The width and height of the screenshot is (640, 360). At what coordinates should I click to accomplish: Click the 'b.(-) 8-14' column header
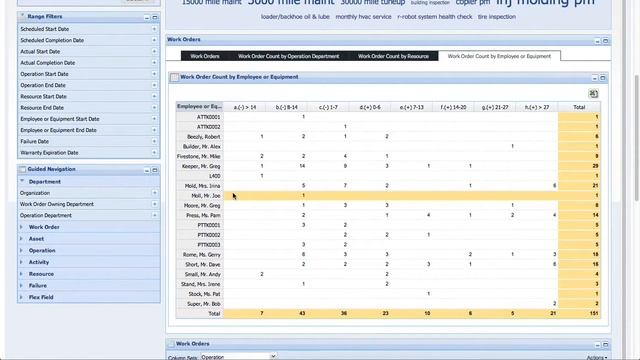[x=287, y=107]
